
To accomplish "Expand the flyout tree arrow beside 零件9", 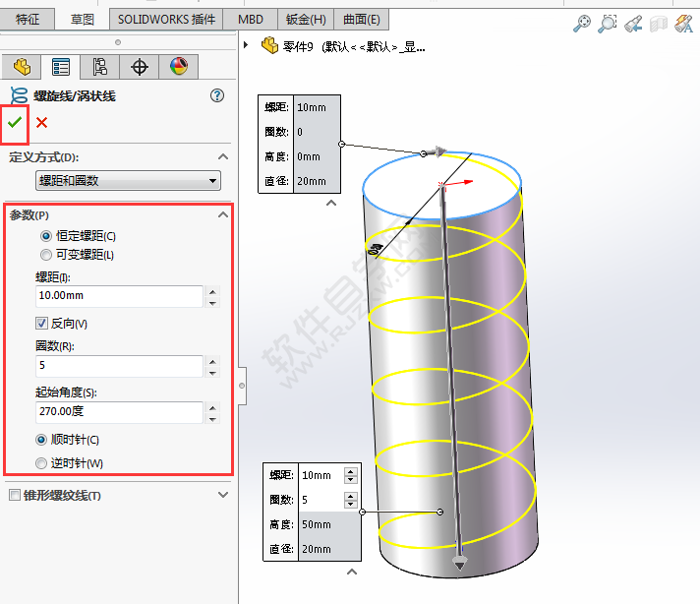I will tap(246, 44).
